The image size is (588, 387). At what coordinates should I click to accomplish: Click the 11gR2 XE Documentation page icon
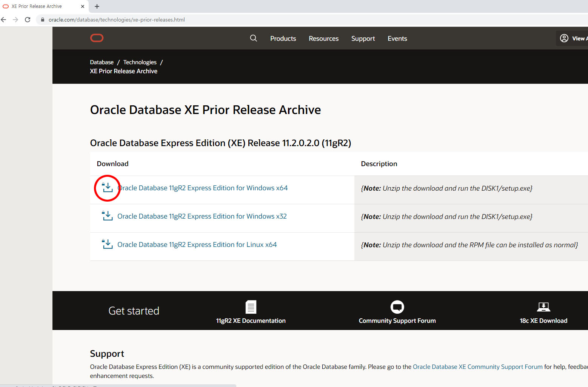click(251, 307)
